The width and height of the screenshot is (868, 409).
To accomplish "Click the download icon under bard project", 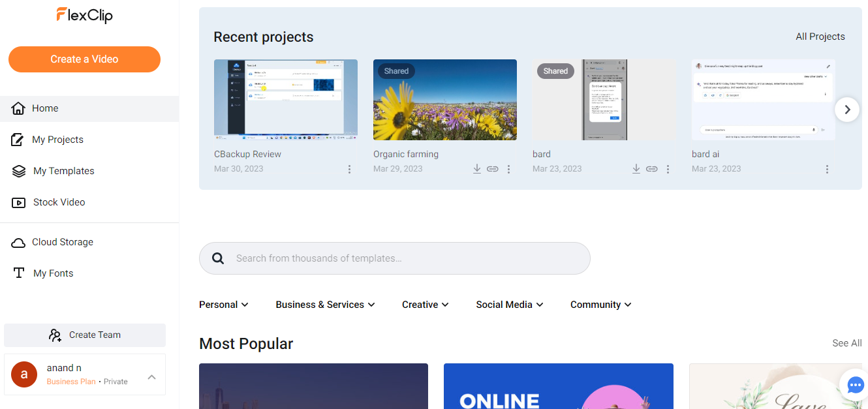I will (x=636, y=169).
